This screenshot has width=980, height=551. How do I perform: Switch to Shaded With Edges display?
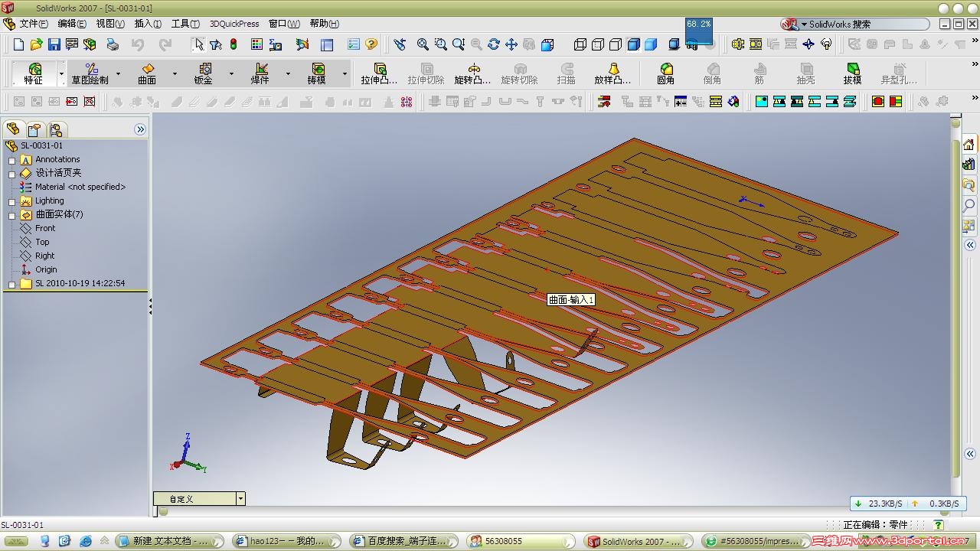click(x=633, y=44)
